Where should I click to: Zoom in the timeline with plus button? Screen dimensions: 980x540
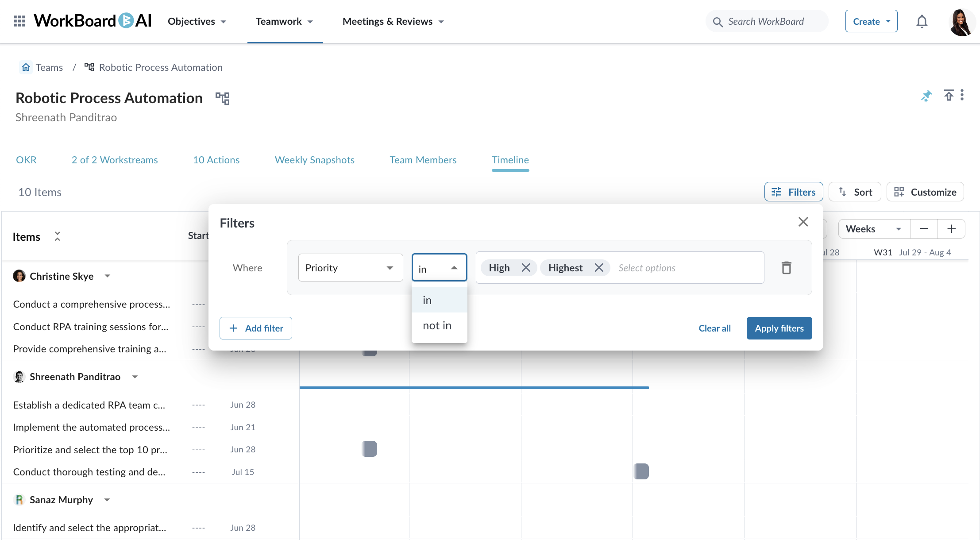coord(951,229)
